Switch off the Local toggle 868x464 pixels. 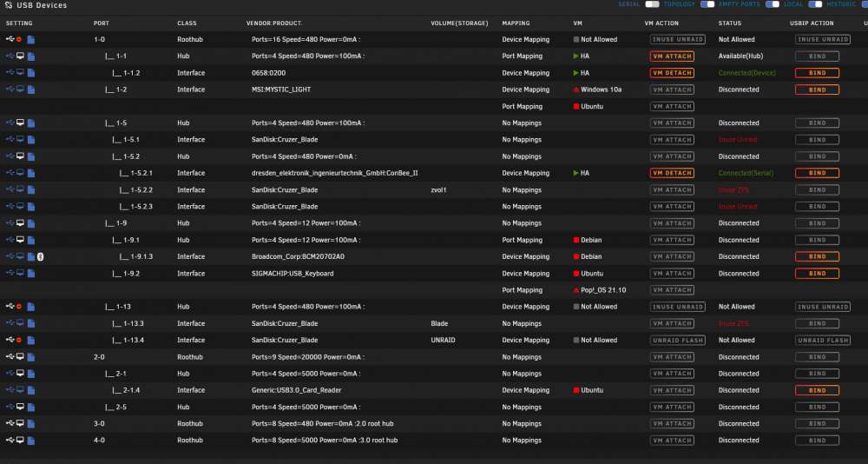click(x=815, y=4)
